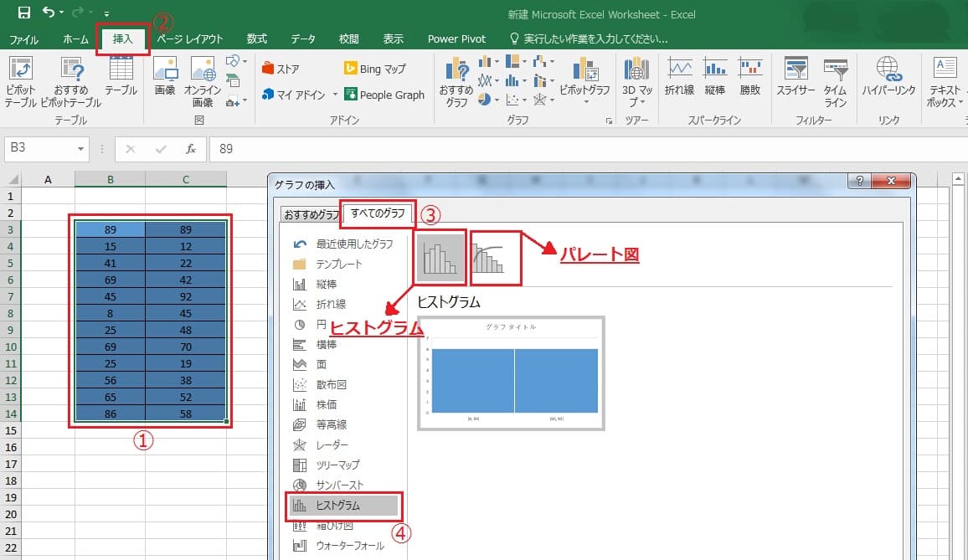The image size is (968, 560).
Task: Open the Hyperlink tool
Action: (x=888, y=82)
